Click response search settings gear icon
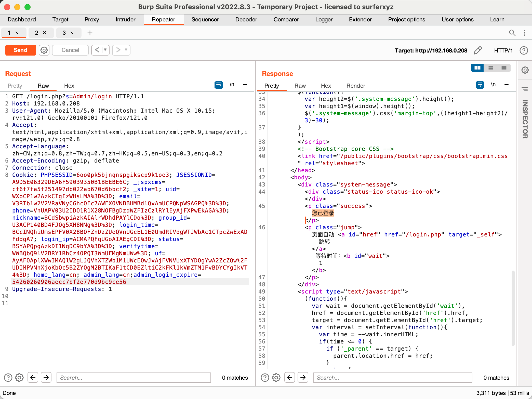The width and height of the screenshot is (532, 399). 276,377
